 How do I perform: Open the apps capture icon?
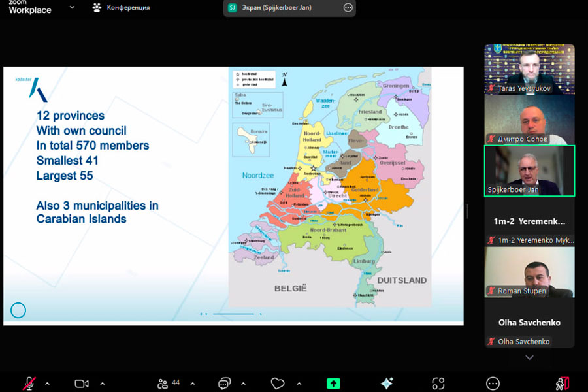pyautogui.click(x=438, y=384)
